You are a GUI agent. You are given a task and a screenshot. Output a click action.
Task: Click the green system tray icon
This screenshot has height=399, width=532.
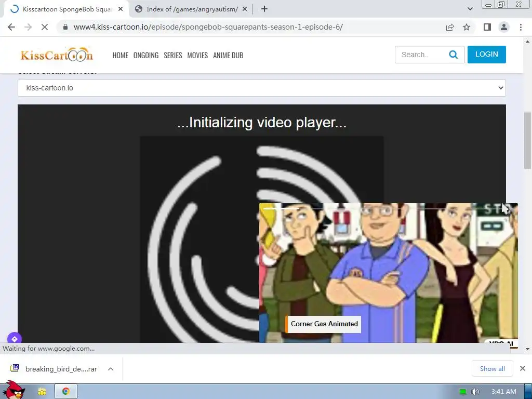click(x=463, y=392)
